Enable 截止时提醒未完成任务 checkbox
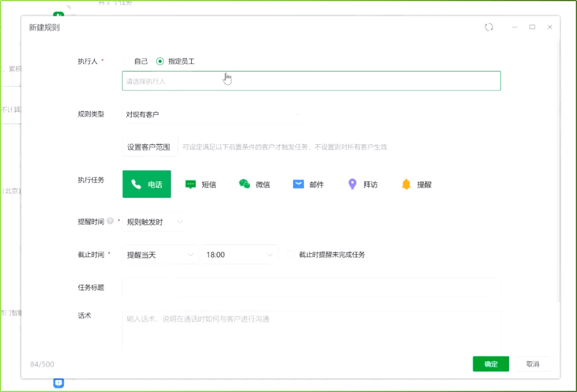Screen dimensions: 577x392 [290, 255]
